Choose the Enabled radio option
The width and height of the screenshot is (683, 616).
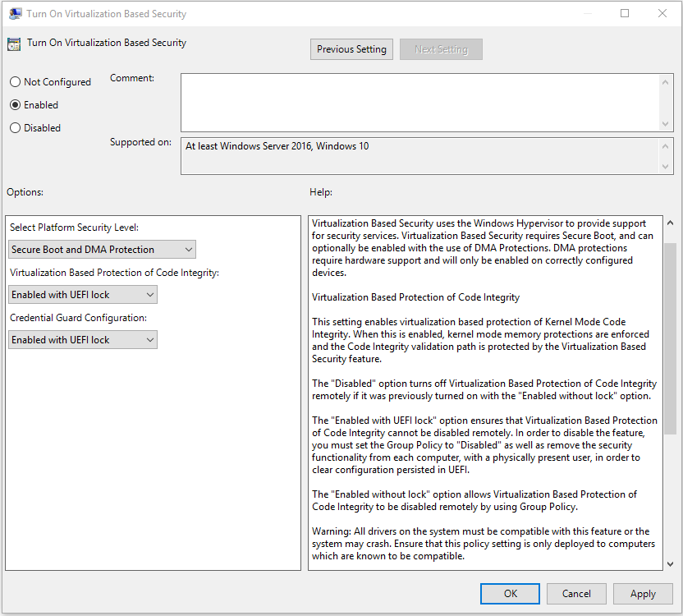pos(16,105)
